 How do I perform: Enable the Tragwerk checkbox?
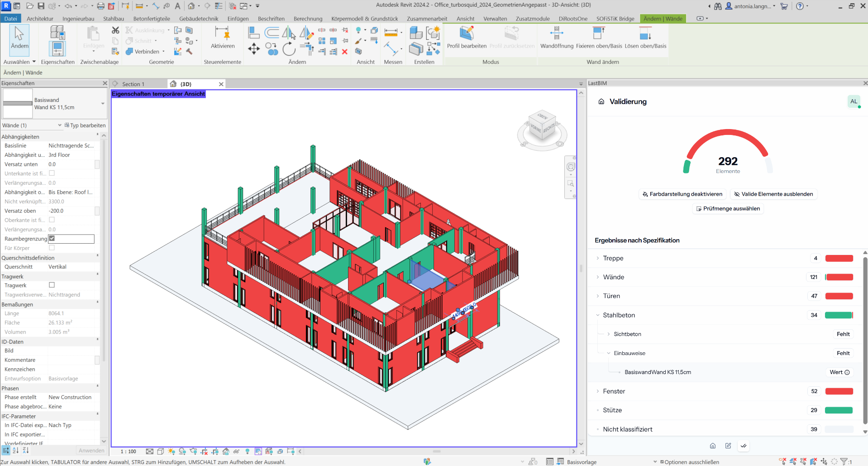(52, 285)
